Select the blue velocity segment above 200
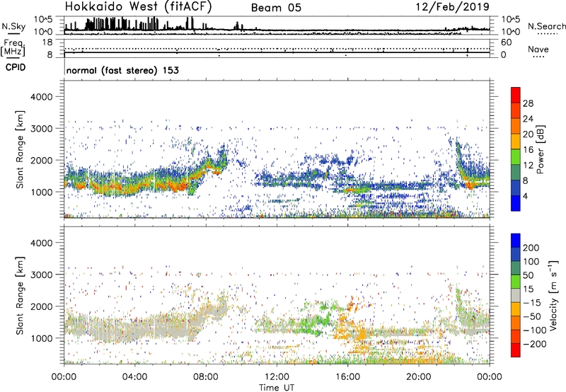Screen dimensions: 566x392 click(x=516, y=241)
